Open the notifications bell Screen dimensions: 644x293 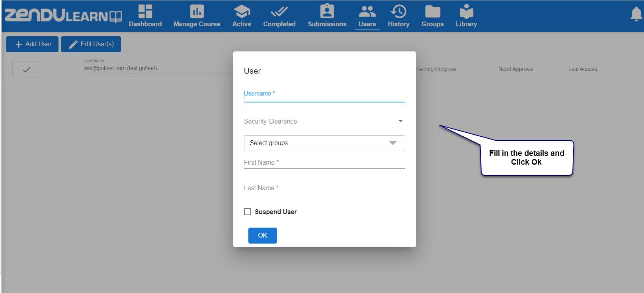point(636,14)
